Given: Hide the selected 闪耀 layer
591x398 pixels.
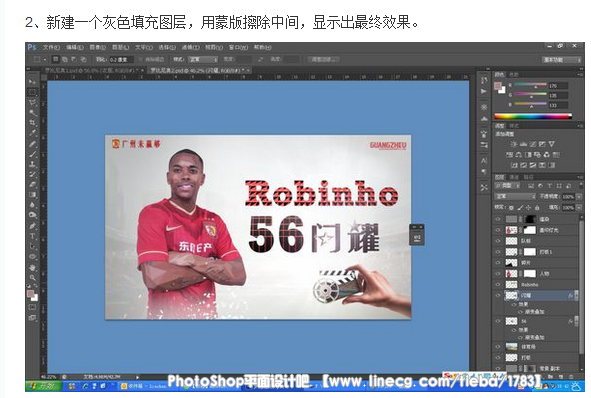Looking at the screenshot, I should point(498,295).
